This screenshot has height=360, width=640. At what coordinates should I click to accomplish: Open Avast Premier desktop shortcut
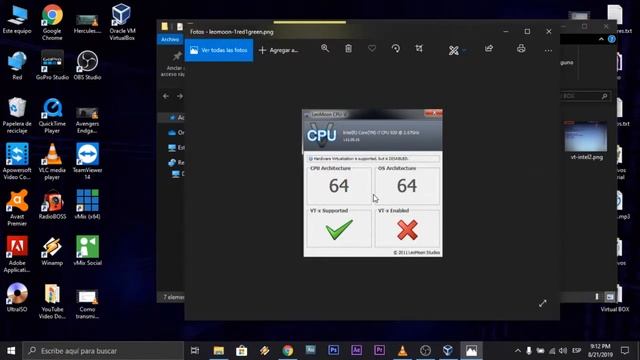(x=17, y=208)
